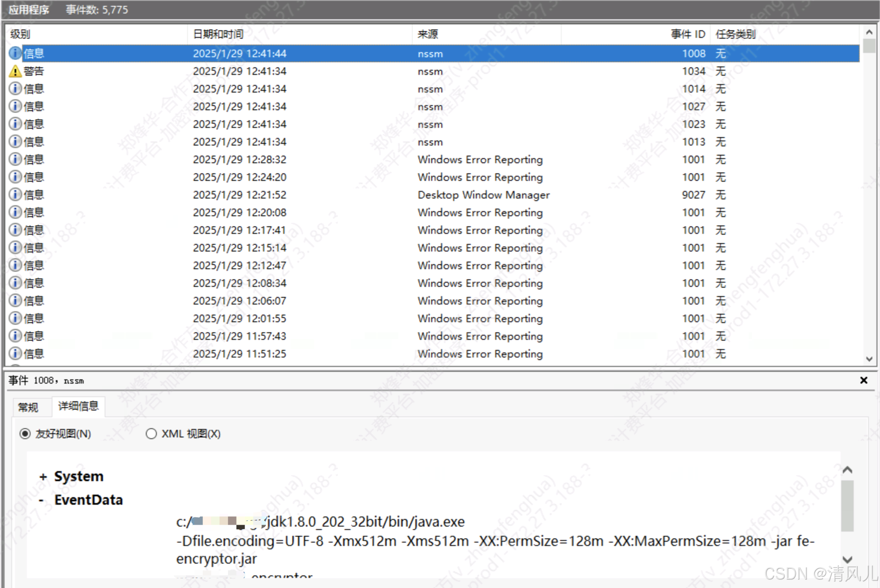
Task: Click the info icon of the 12:06:07 Windows Error Reporting event
Action: coord(15,300)
